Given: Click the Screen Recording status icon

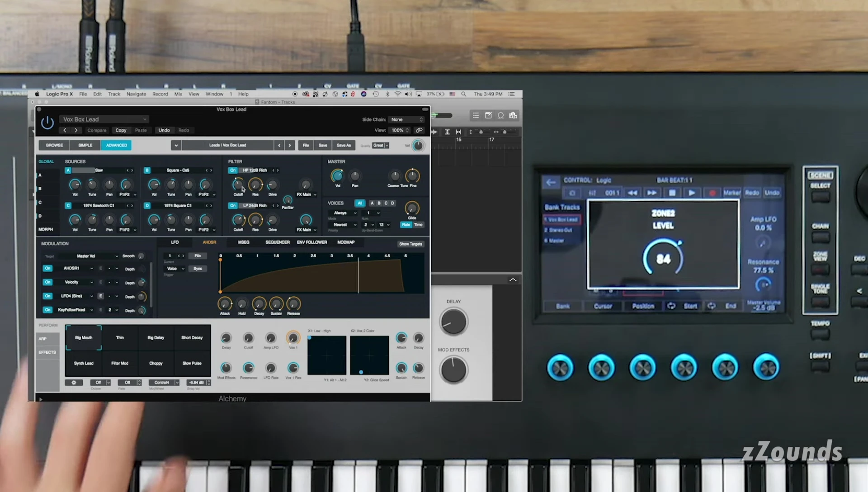Looking at the screenshot, I should tap(295, 94).
